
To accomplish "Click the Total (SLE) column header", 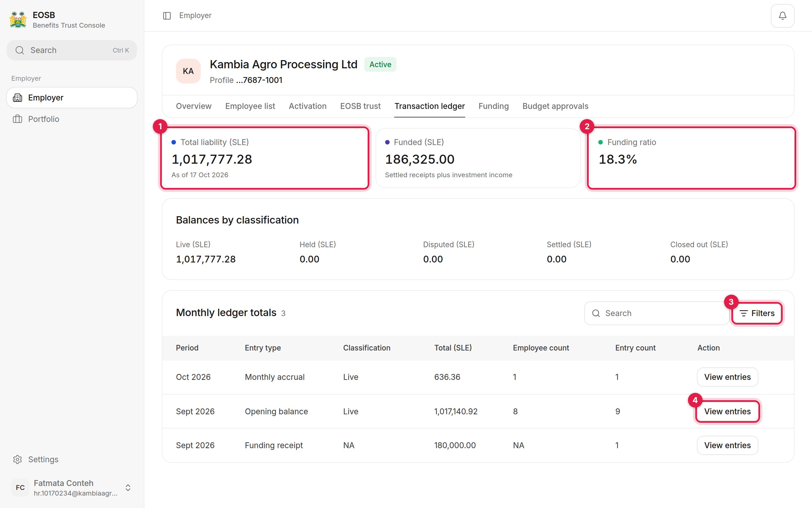I will click(x=453, y=348).
